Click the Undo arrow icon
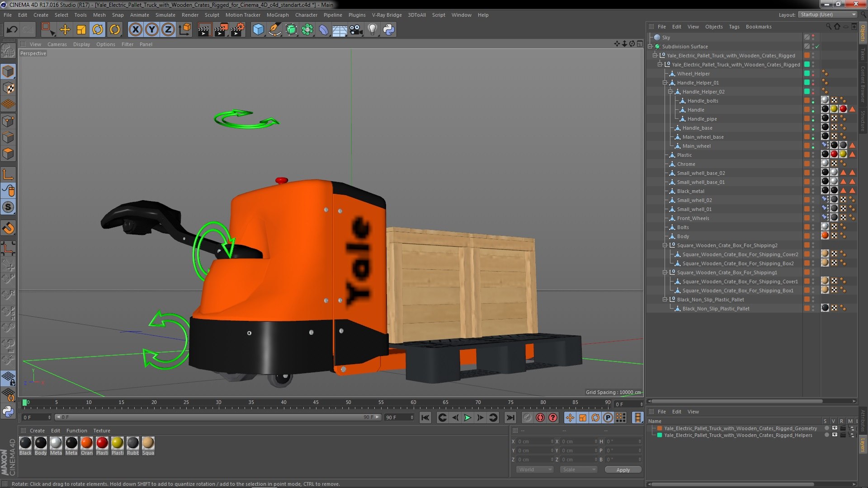 pos(12,30)
